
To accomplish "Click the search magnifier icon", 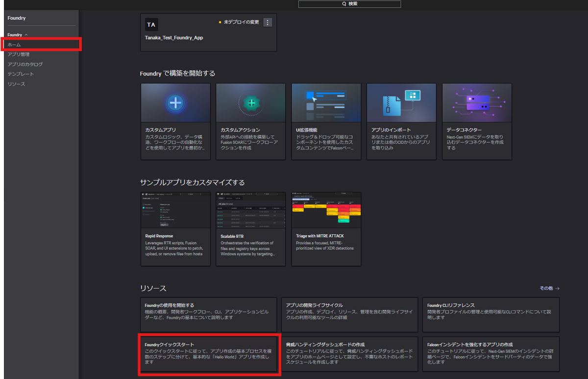I will (x=344, y=4).
